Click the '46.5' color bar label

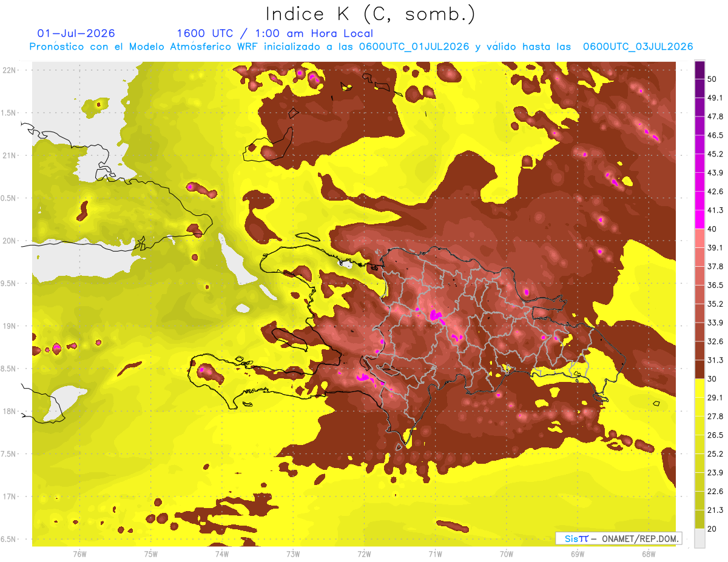coord(715,136)
